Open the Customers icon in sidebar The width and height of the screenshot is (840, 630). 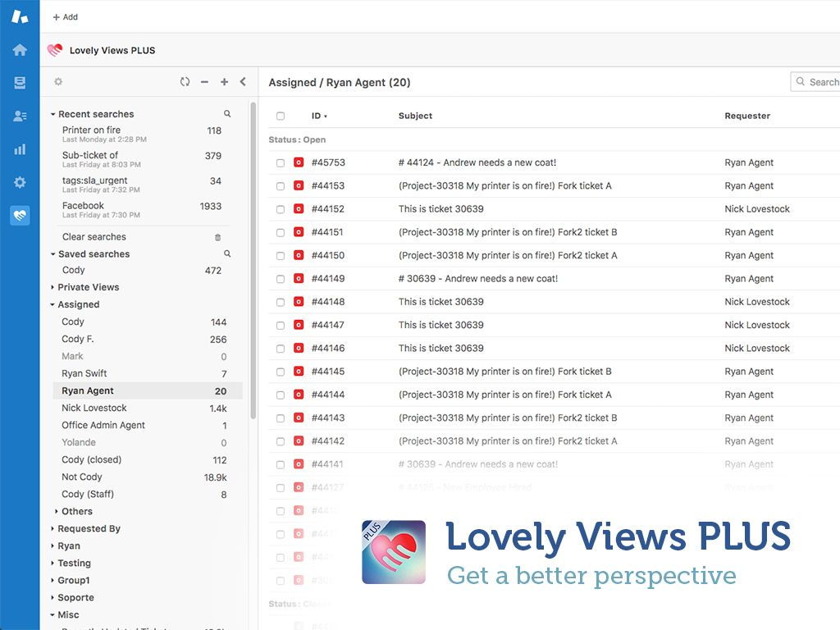[20, 116]
